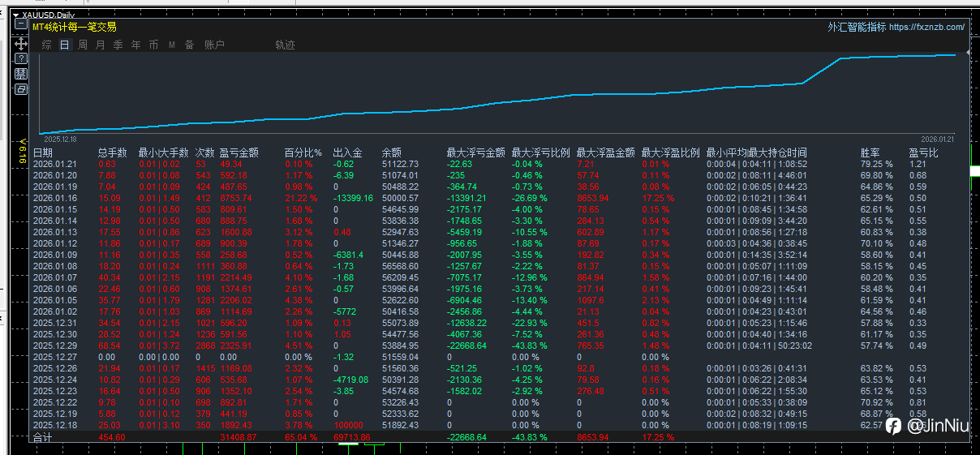Image resolution: width=980 pixels, height=455 pixels.
Task: Select the 2025.12.27 date row
Action: coord(54,357)
